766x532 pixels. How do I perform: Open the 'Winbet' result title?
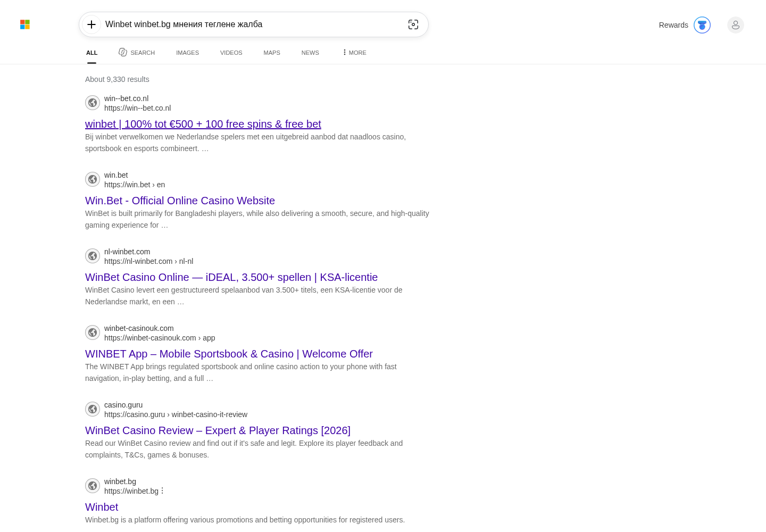pos(102,507)
